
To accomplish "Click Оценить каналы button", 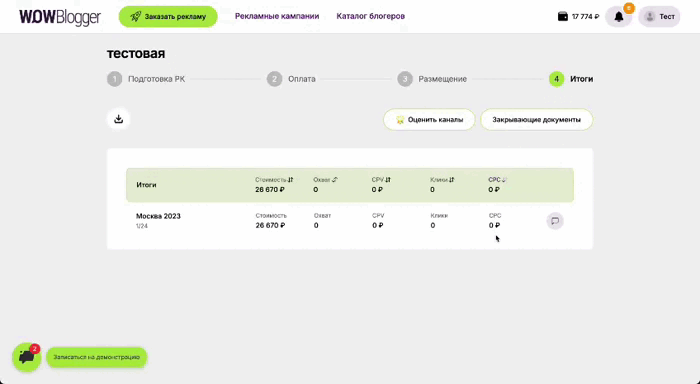I will click(x=429, y=120).
